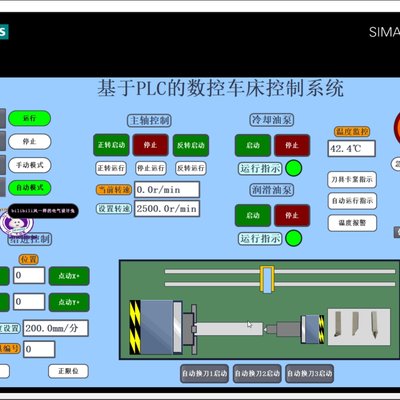Viewport: 400px width, 400px height.
Task: Click the title 基于PLC的数控车床控制系统
Action: coord(220,88)
